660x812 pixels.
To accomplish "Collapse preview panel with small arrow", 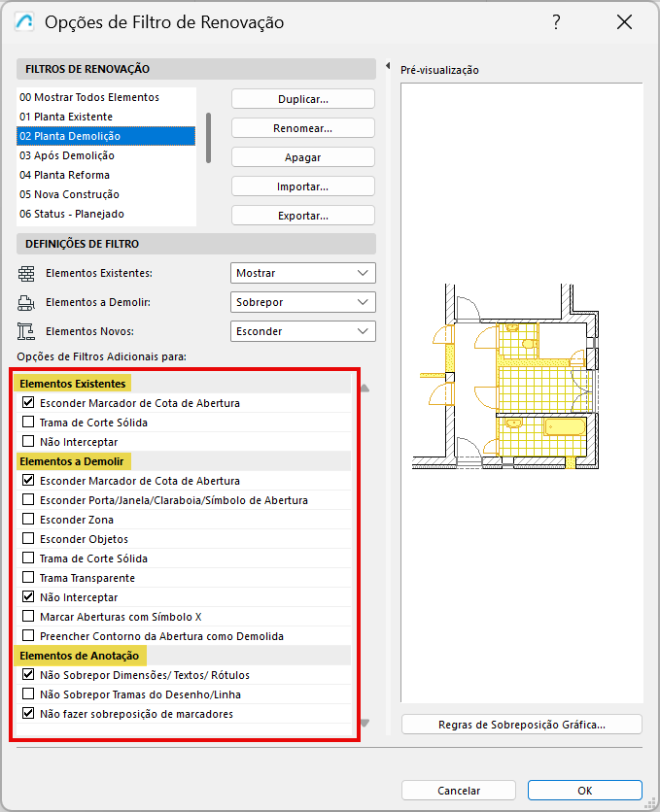I will tap(388, 66).
